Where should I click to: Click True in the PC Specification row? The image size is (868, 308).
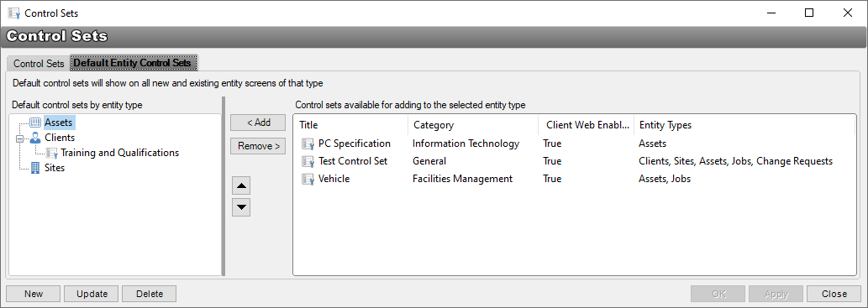[x=552, y=144]
